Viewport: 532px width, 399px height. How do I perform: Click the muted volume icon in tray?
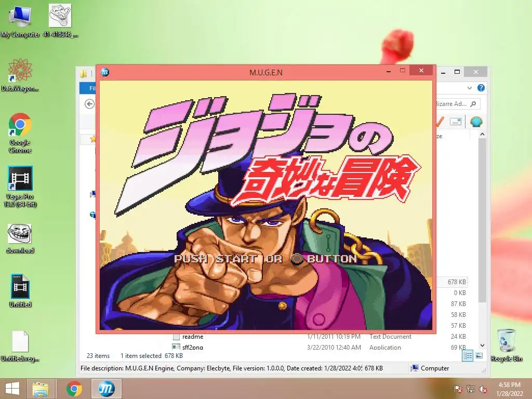click(483, 389)
